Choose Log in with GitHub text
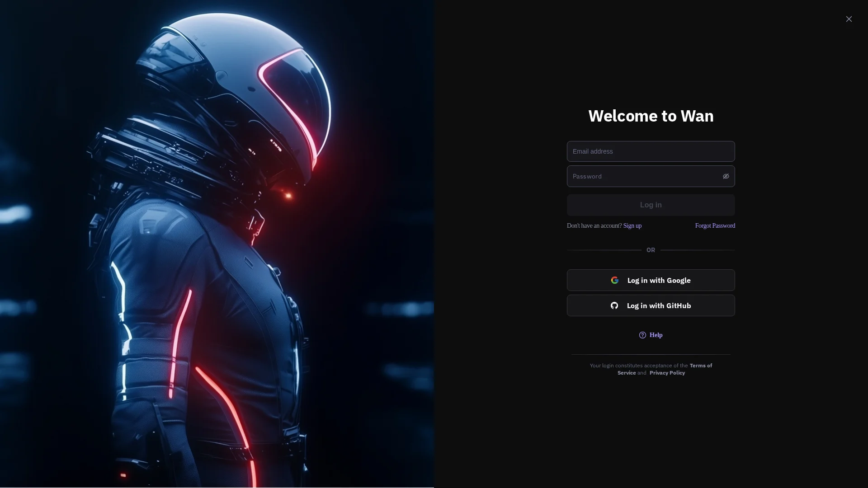Screen dimensions: 868x488 pos(659,305)
